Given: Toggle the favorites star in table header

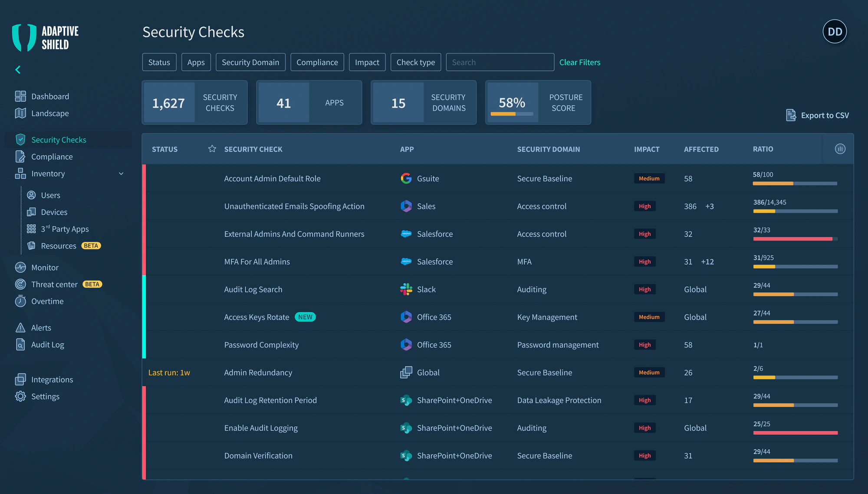Looking at the screenshot, I should (x=212, y=149).
